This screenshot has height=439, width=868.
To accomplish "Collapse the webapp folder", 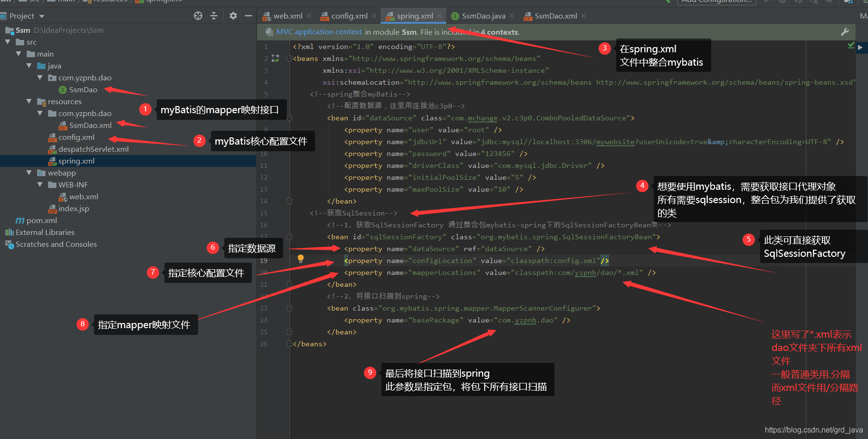I will pyautogui.click(x=29, y=173).
